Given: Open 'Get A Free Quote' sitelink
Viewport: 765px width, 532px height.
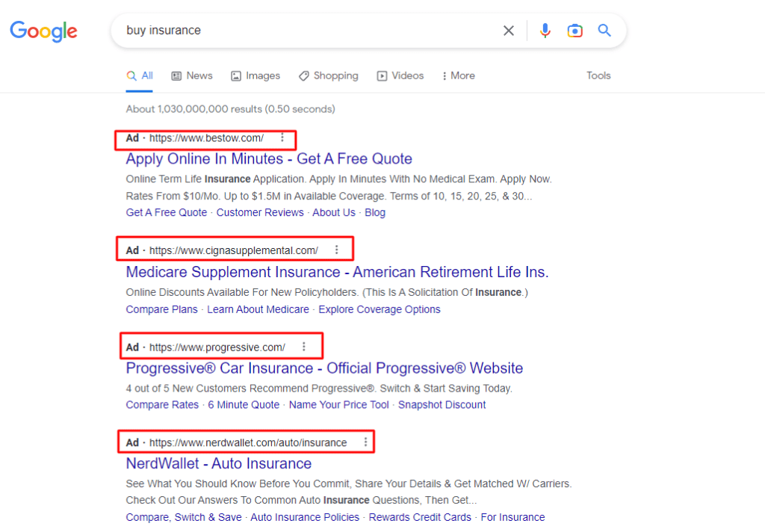Looking at the screenshot, I should pos(167,212).
